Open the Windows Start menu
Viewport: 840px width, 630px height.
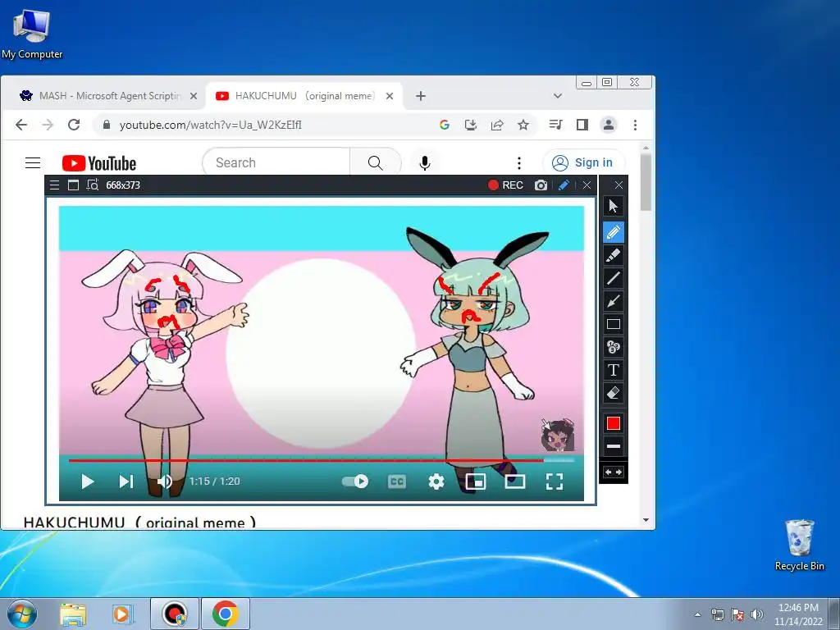tap(21, 614)
